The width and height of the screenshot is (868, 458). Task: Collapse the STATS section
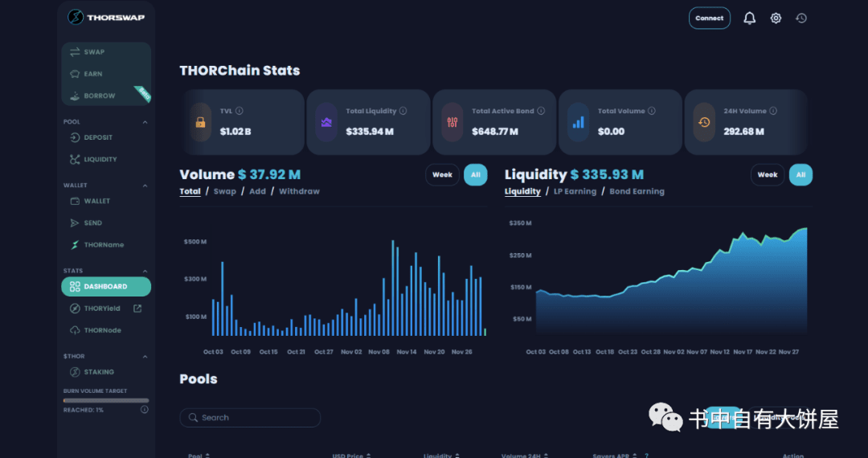point(145,271)
